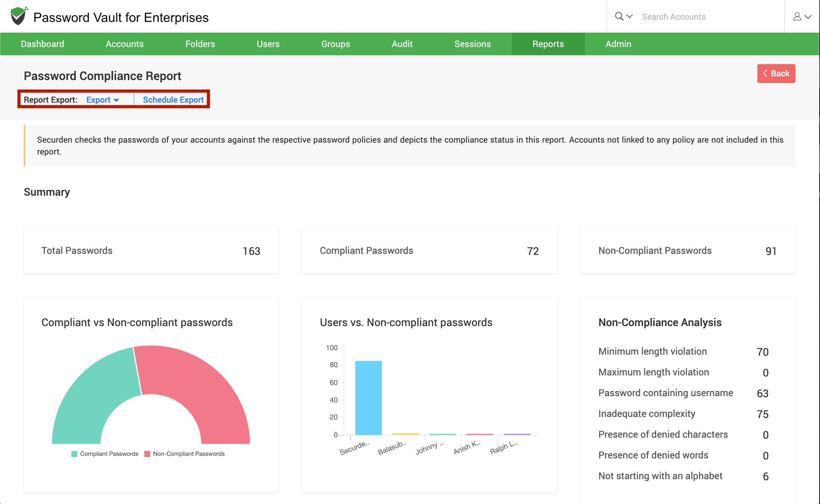Image resolution: width=820 pixels, height=504 pixels.
Task: Expand the user profile dropdown chevron
Action: point(808,17)
